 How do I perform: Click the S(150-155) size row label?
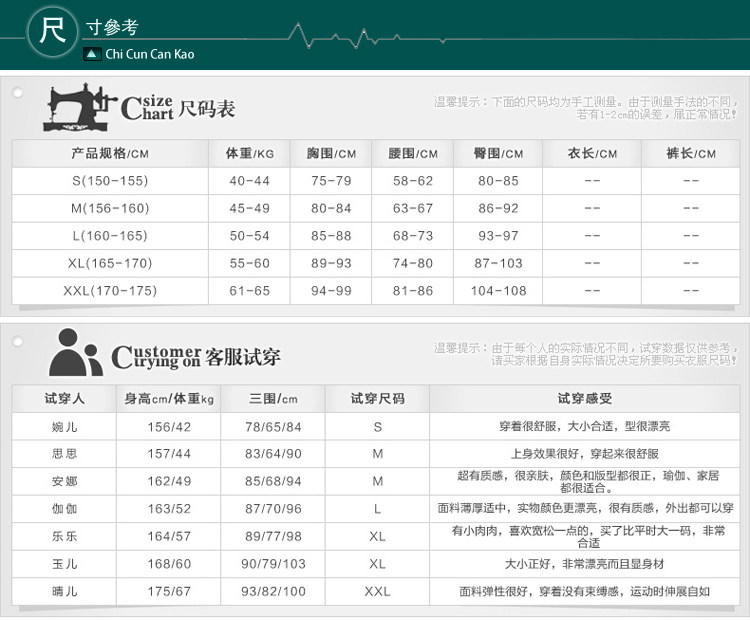coord(110,181)
